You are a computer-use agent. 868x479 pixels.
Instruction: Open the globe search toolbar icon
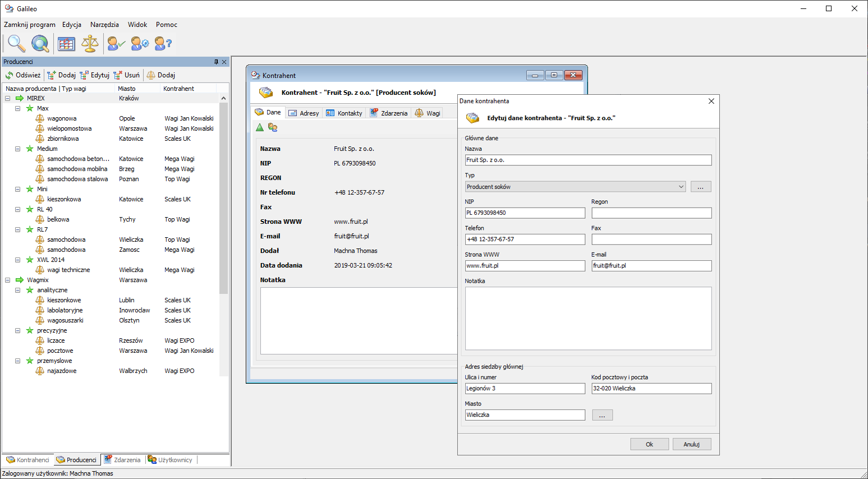pyautogui.click(x=40, y=43)
